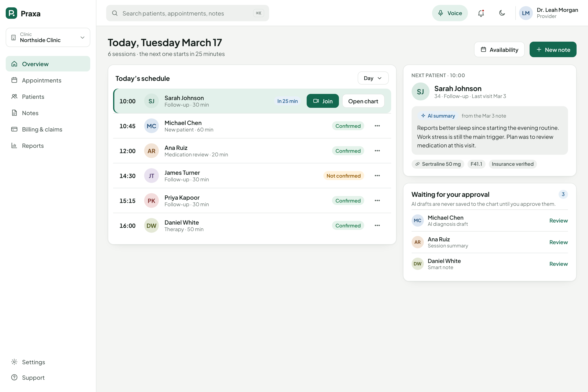Screen dimensions: 588x392
Task: Toggle dark mode moon icon
Action: coord(502,13)
